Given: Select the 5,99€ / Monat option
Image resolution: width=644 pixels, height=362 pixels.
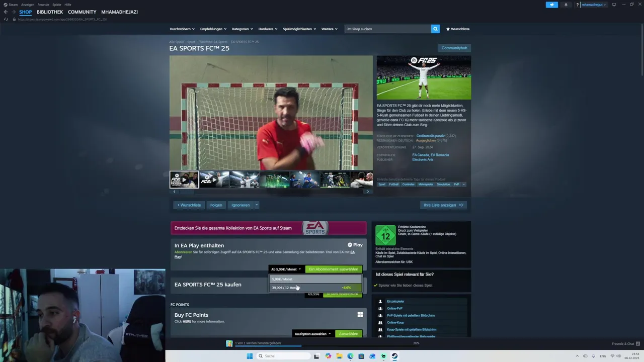Looking at the screenshot, I should [315, 279].
